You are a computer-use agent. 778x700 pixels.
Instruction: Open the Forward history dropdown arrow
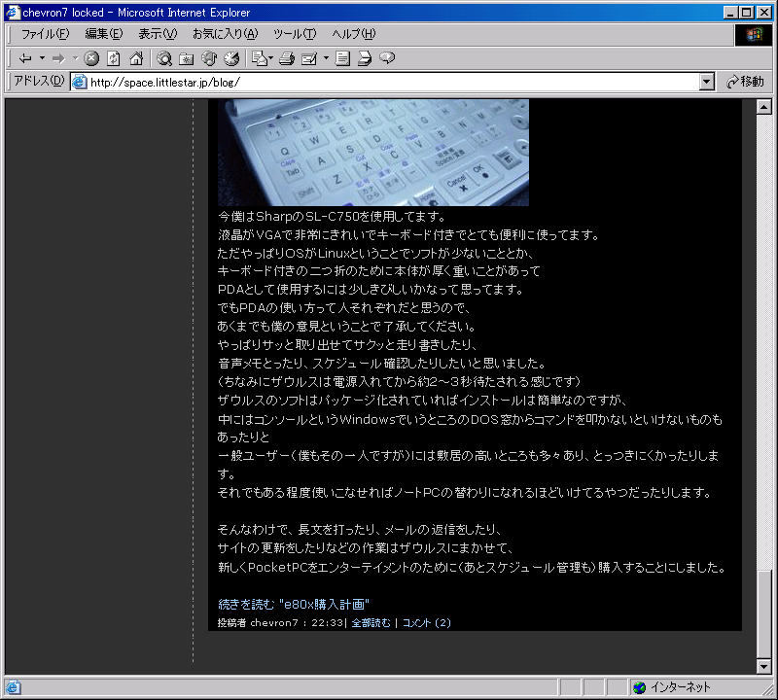pyautogui.click(x=76, y=58)
